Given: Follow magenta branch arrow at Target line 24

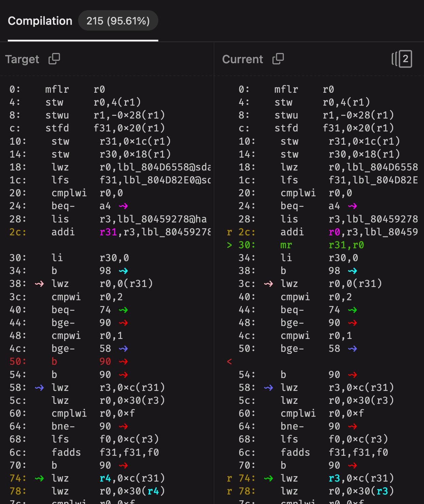Looking at the screenshot, I should 123,206.
